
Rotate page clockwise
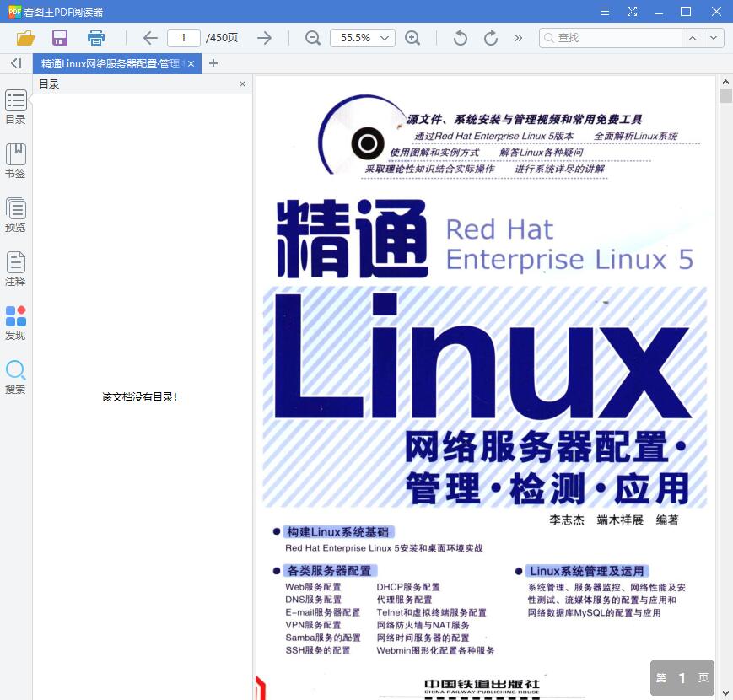click(491, 38)
